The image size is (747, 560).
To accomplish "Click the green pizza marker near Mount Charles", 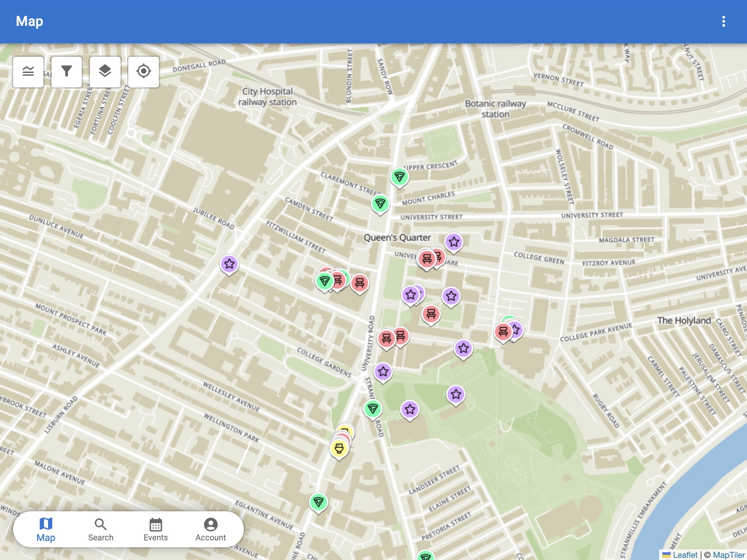I will [x=381, y=204].
